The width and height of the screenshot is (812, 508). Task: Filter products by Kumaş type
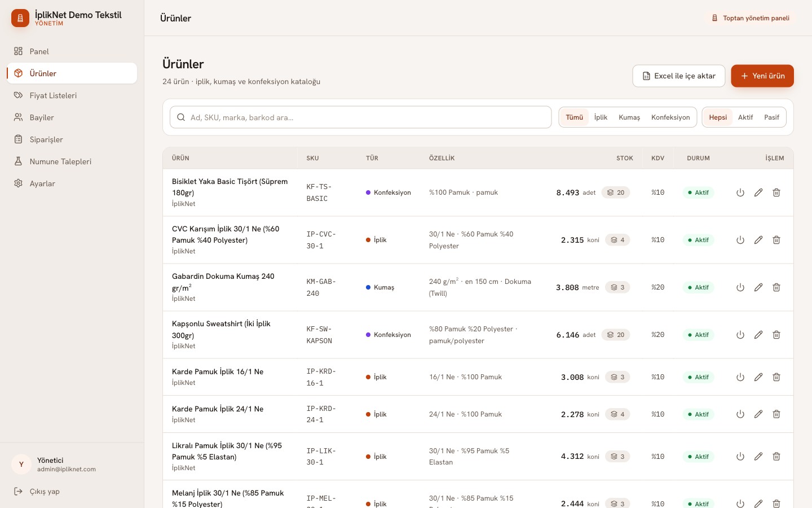[629, 117]
